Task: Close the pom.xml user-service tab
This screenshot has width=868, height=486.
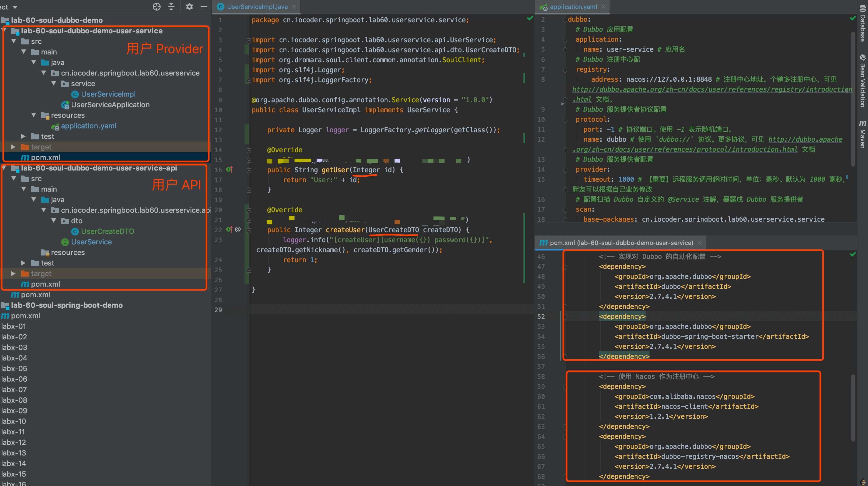Action: click(700, 243)
